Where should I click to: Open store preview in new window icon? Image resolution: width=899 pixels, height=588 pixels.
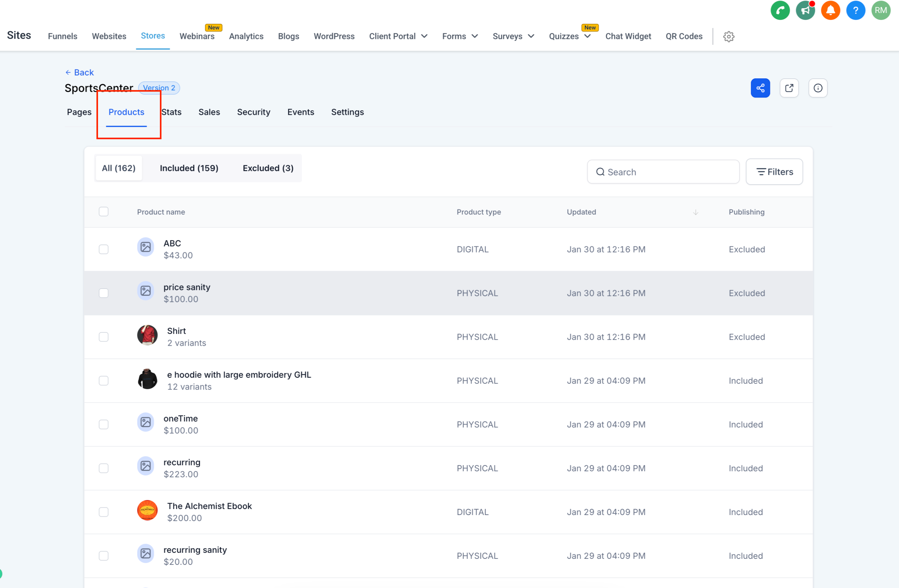click(789, 88)
